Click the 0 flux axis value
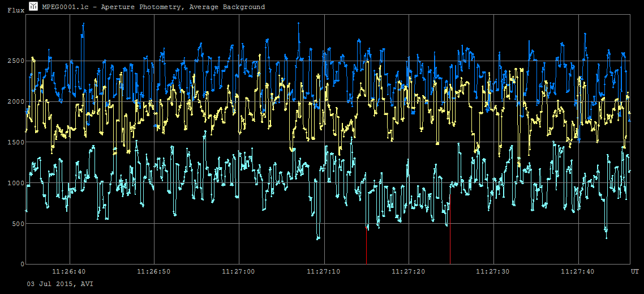This screenshot has width=644, height=294. pyautogui.click(x=22, y=265)
